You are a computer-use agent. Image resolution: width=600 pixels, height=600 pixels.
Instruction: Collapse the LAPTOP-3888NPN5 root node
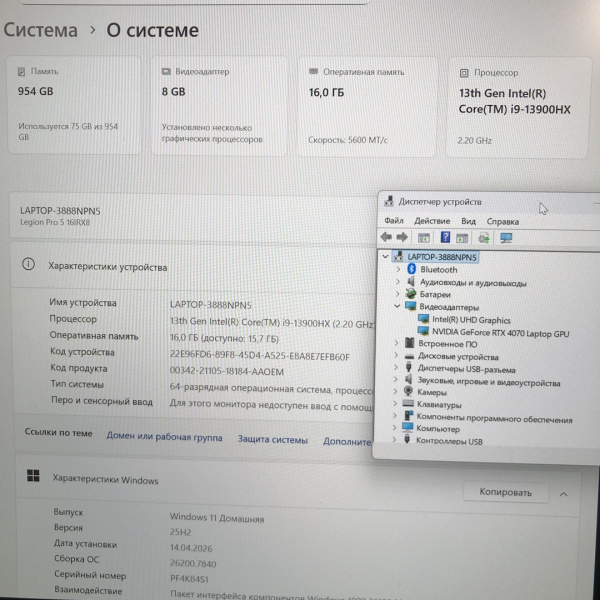coord(385,256)
